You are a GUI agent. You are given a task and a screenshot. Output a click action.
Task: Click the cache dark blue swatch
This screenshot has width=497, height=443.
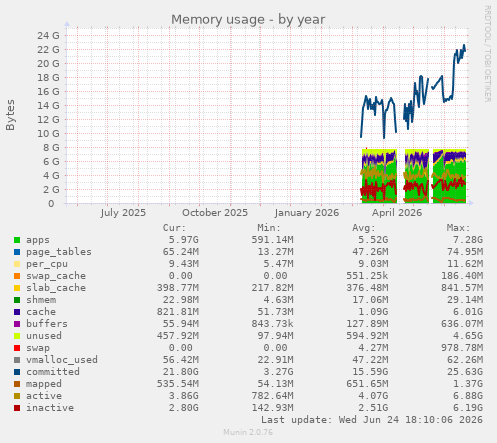pos(17,312)
